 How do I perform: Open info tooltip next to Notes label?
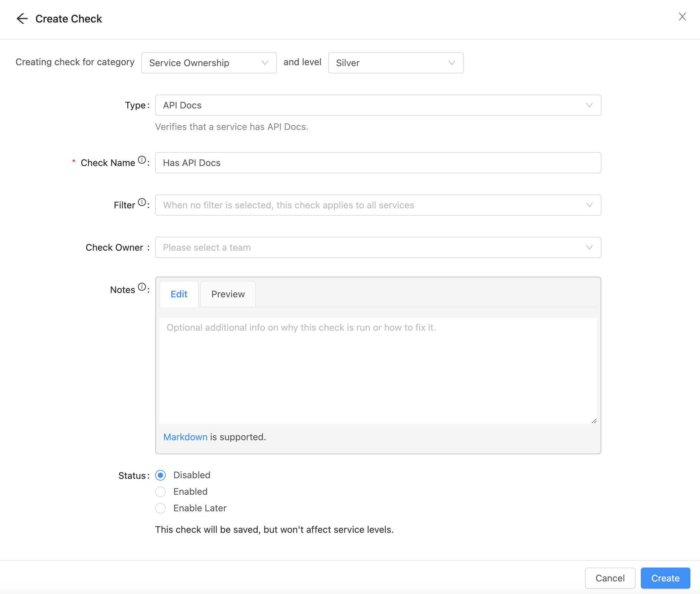click(142, 287)
